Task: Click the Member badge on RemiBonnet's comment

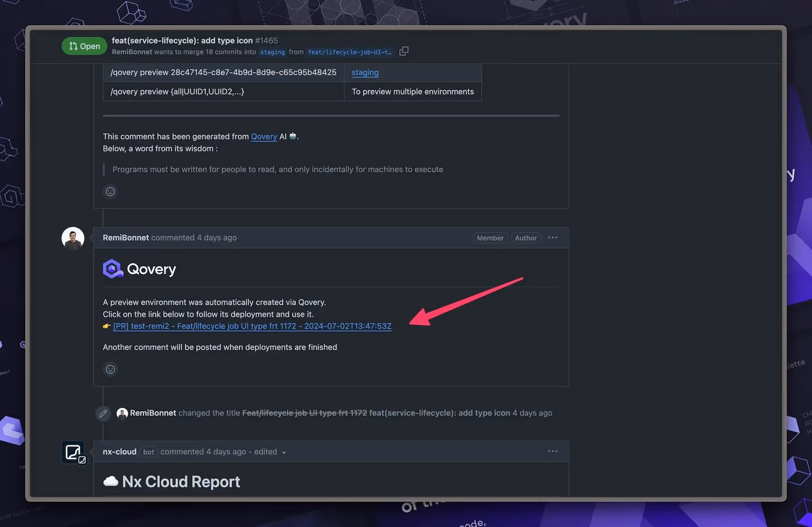Action: tap(490, 238)
